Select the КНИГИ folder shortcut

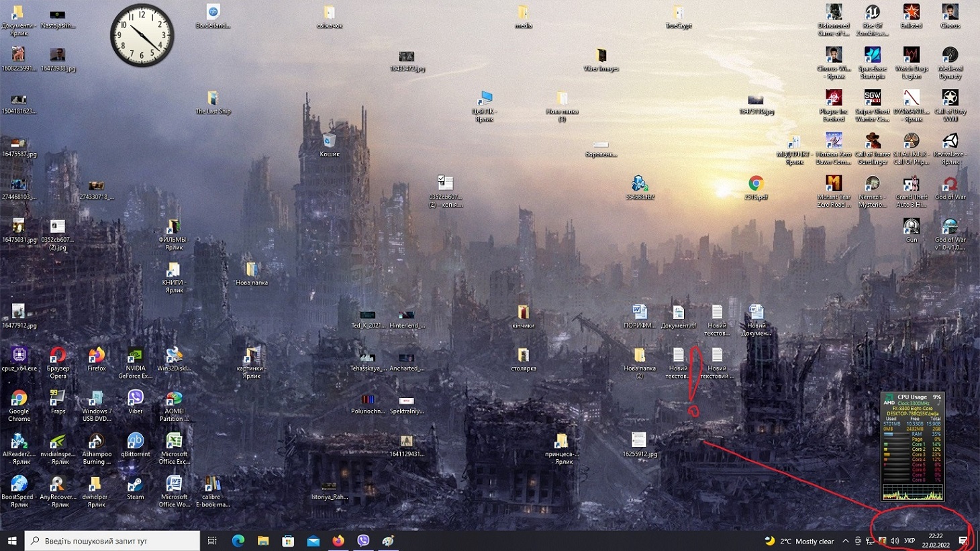tap(174, 278)
